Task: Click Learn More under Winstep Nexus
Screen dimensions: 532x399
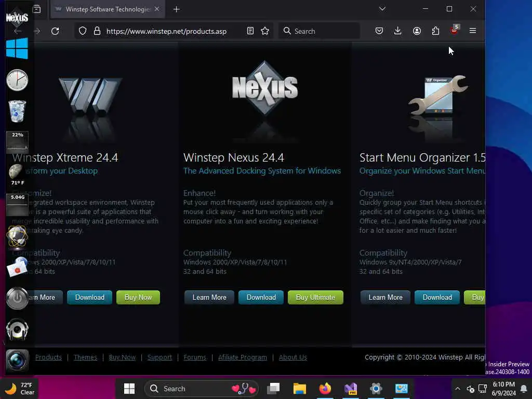Action: pos(209,297)
